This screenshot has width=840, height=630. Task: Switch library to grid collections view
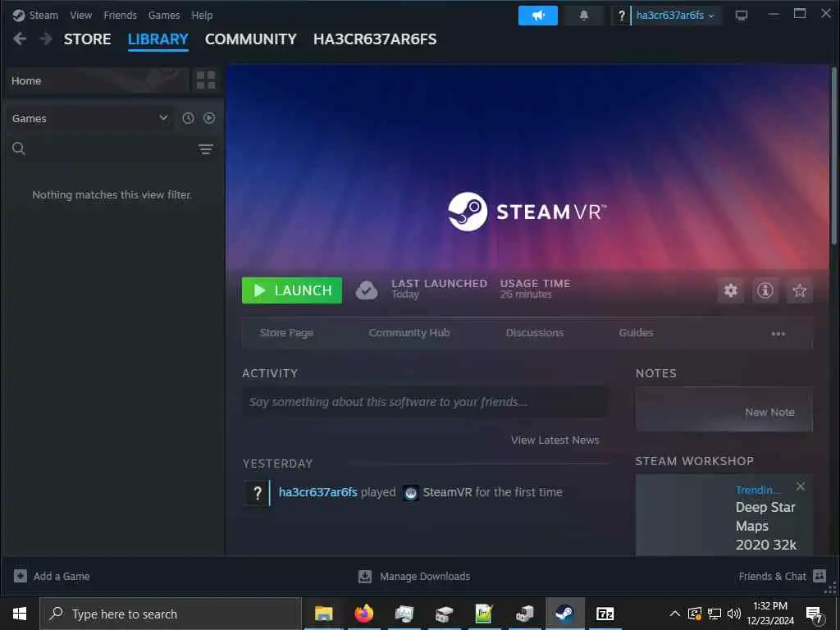click(206, 80)
